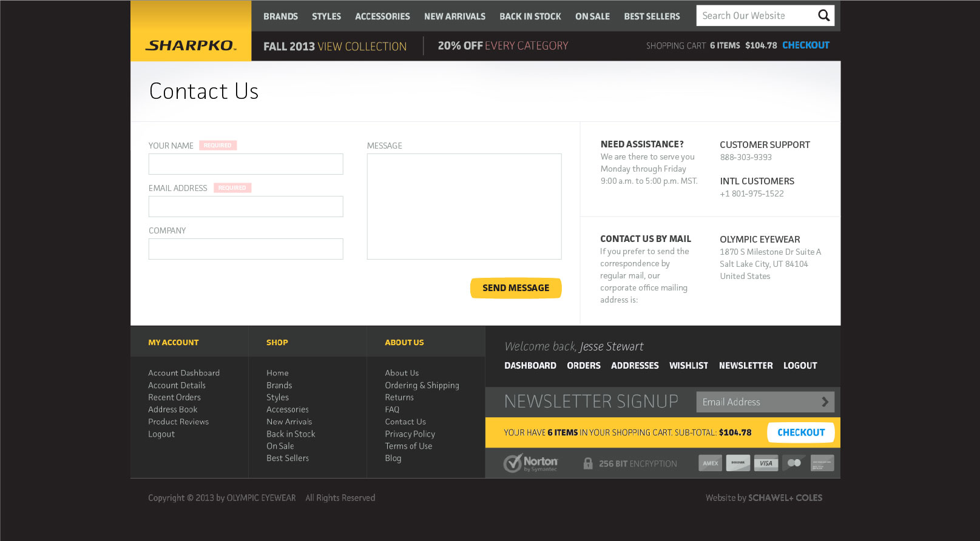Click New Arrivals in the Shop footer list

289,422
